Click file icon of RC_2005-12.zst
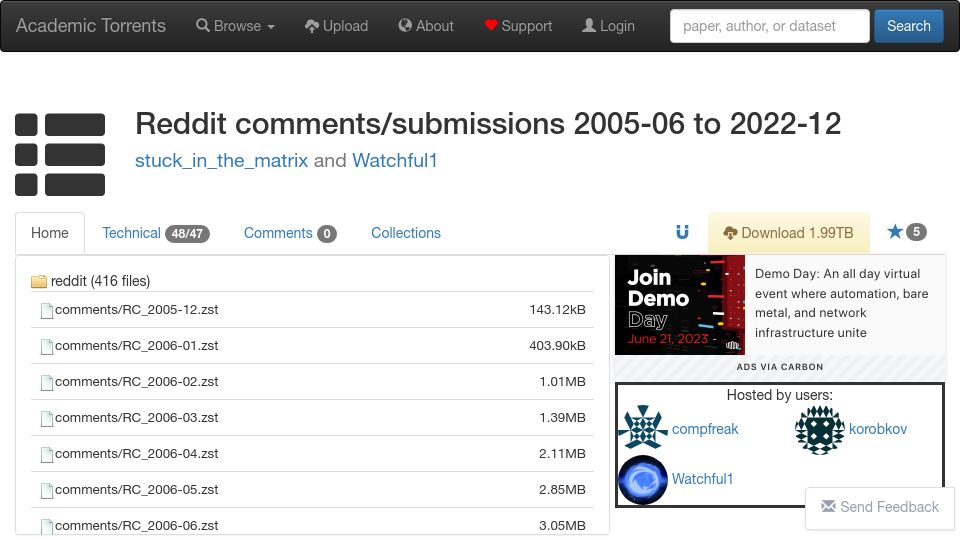 click(47, 310)
